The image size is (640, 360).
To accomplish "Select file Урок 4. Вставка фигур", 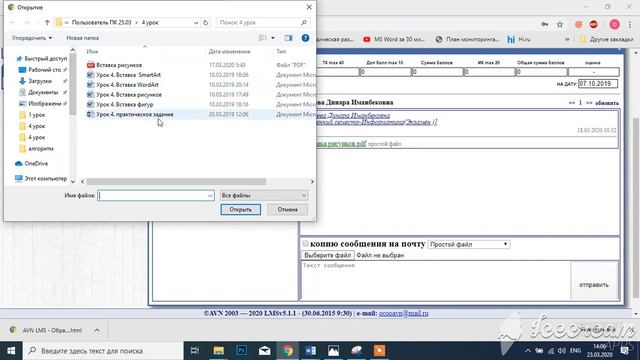I will 124,104.
